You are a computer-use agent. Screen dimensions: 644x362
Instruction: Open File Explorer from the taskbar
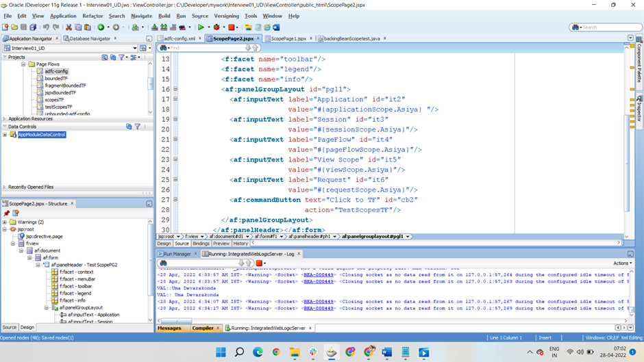tap(295, 352)
